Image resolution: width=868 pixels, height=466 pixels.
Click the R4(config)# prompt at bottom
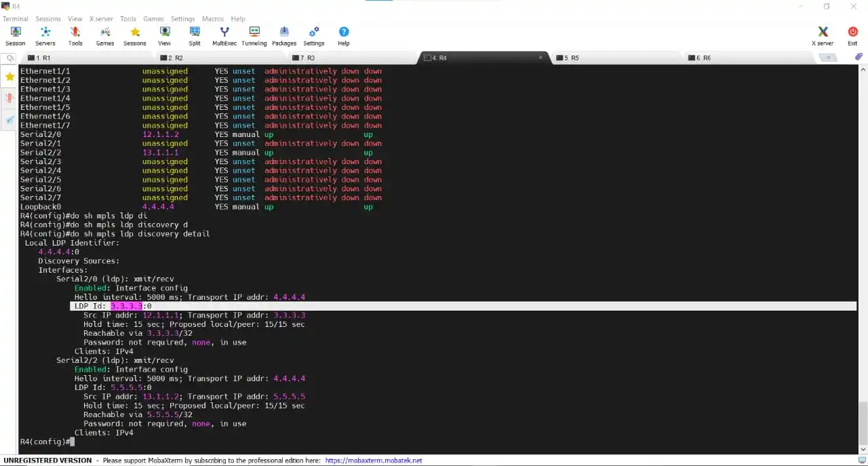tap(44, 442)
